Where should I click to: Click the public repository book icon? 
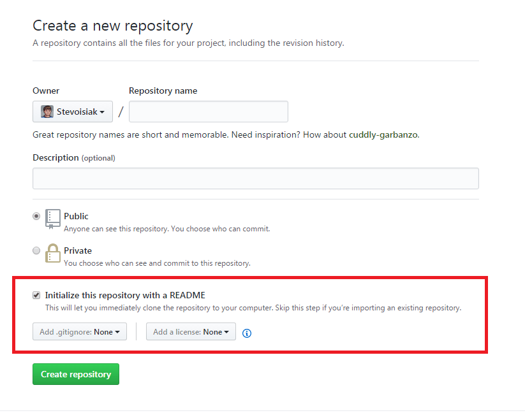click(52, 219)
